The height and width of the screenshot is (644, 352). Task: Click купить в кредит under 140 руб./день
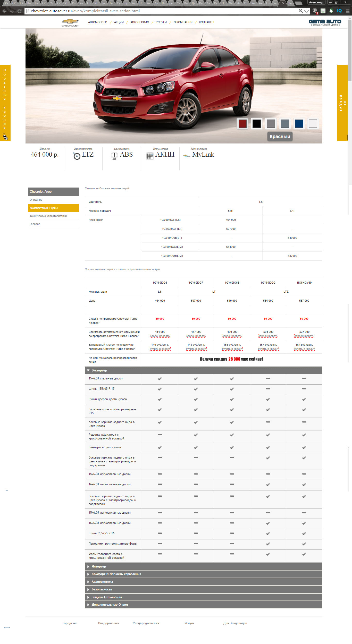pyautogui.click(x=160, y=349)
